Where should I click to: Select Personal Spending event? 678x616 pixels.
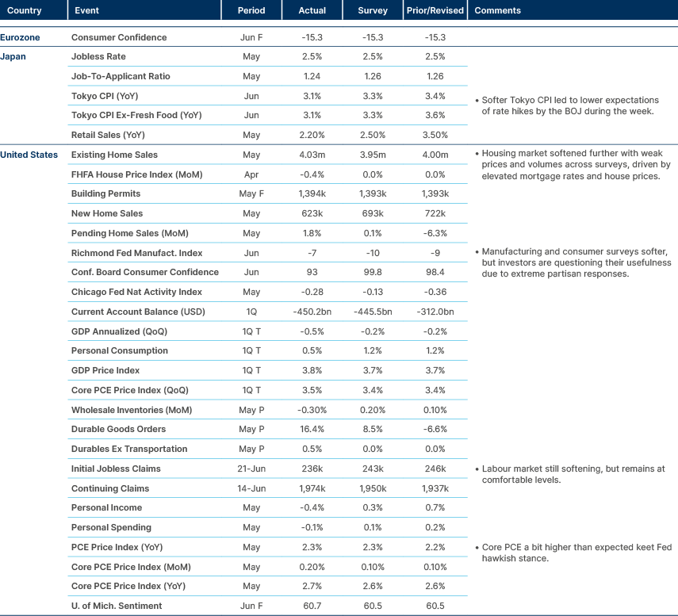click(111, 527)
